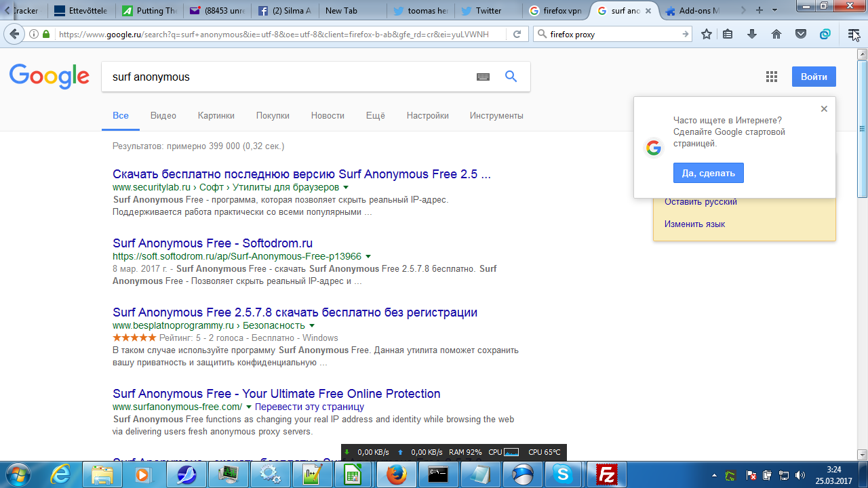Open the Скачать бесплатно последнюю версию result
Screen dimensions: 868x488
[302, 174]
